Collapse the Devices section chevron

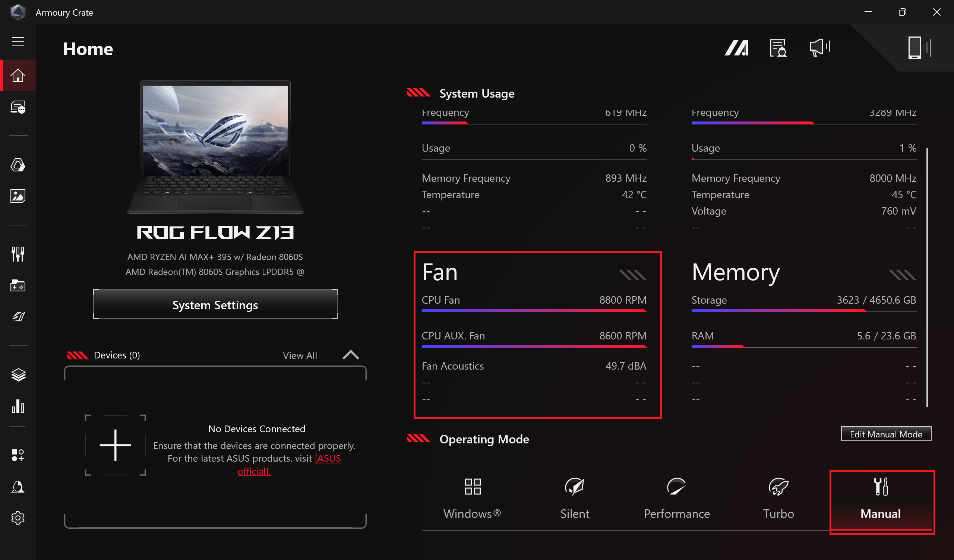click(x=351, y=355)
